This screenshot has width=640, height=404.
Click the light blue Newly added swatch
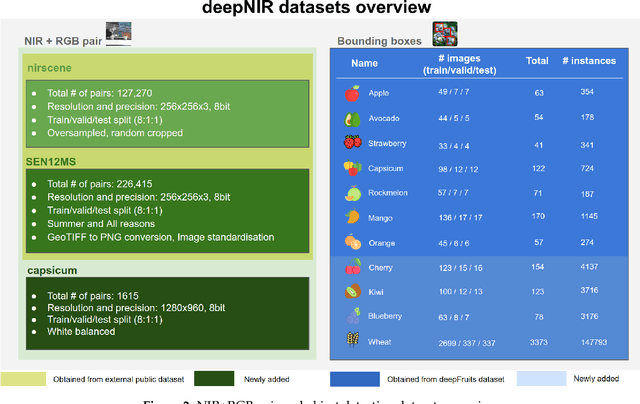click(x=542, y=378)
